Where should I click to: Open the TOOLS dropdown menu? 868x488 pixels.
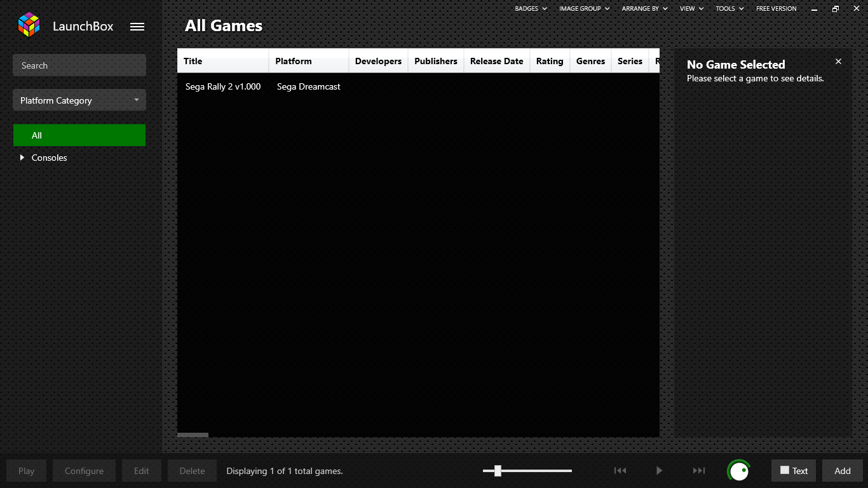click(729, 9)
